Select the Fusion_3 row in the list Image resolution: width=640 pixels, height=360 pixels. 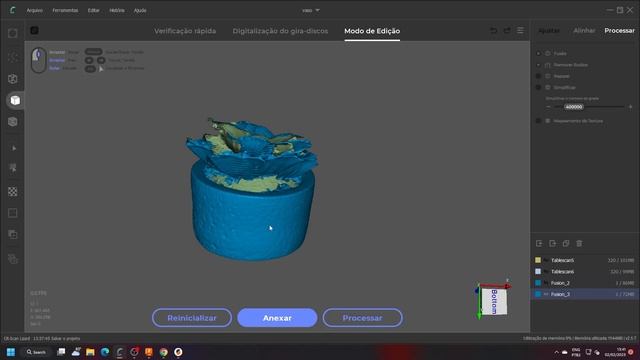point(584,294)
